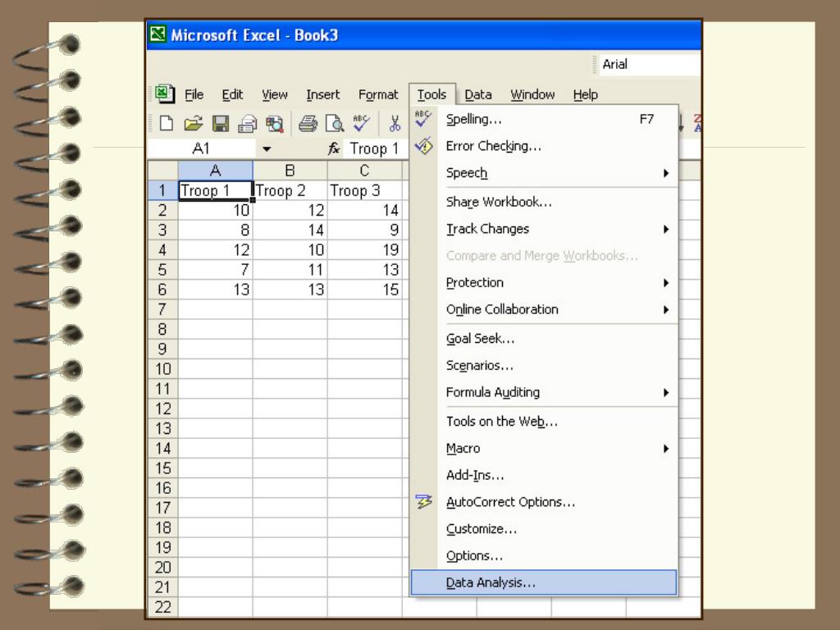Image resolution: width=840 pixels, height=630 pixels.
Task: Select cell containing Troop 3
Action: click(x=364, y=190)
